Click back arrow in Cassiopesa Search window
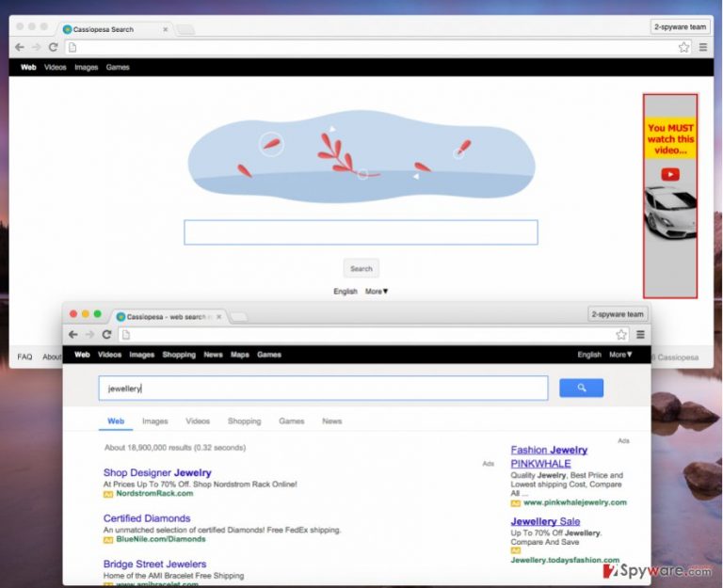The image size is (723, 588). click(x=20, y=47)
